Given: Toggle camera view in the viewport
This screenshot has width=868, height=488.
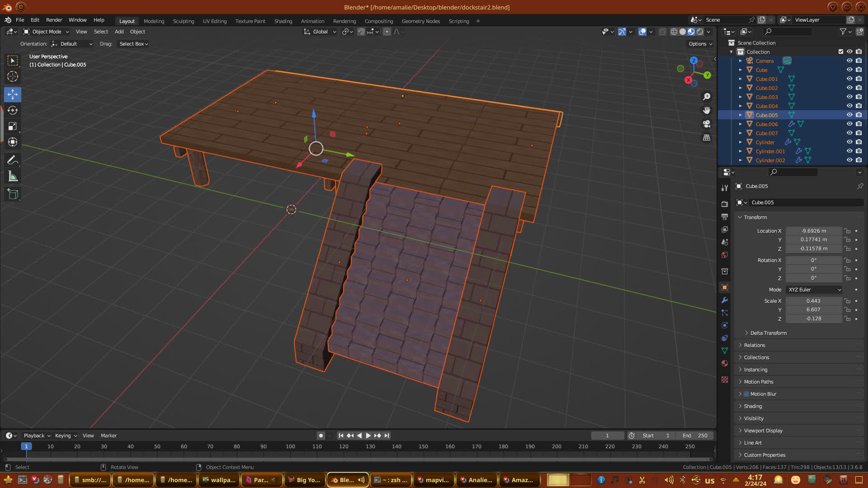Looking at the screenshot, I should coord(707,124).
